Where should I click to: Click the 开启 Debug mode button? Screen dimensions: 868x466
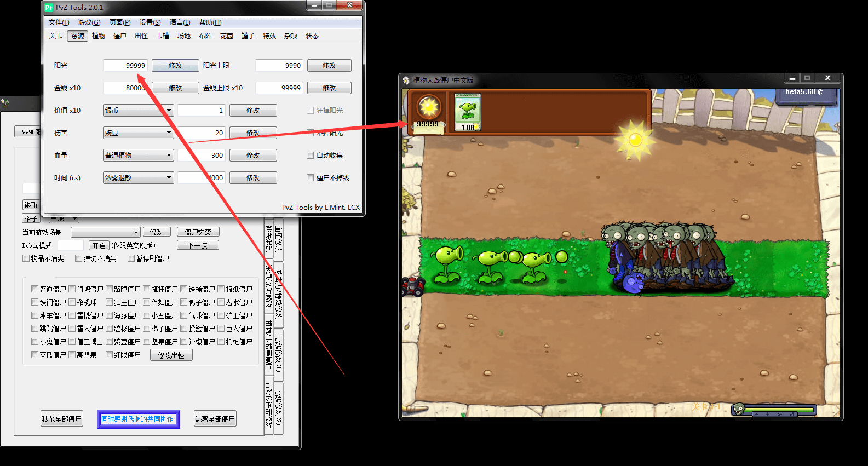point(99,246)
